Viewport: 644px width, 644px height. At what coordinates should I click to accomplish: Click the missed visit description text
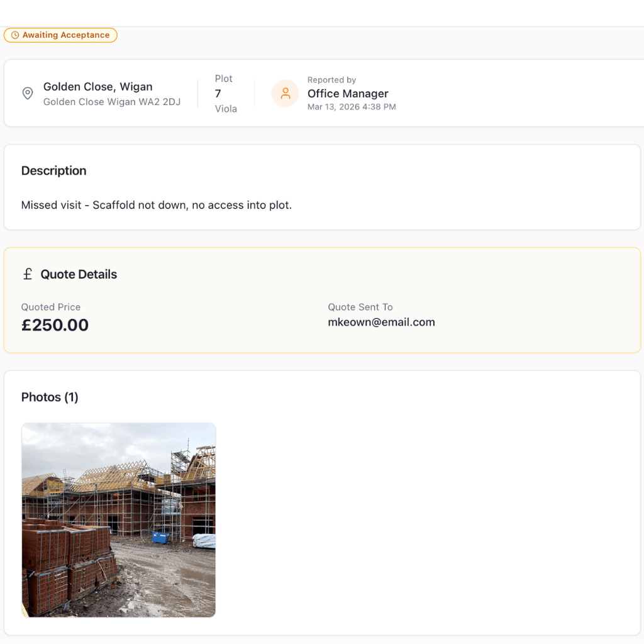pos(157,205)
